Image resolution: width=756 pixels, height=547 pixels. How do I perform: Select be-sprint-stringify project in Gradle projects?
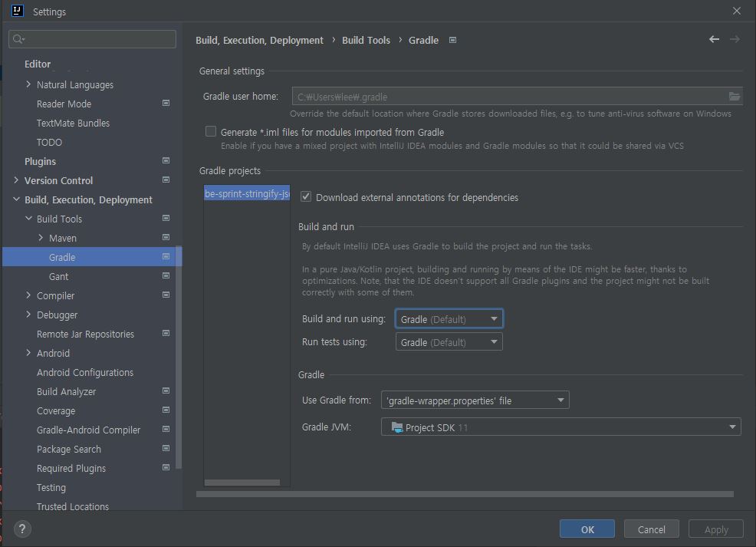pyautogui.click(x=246, y=193)
